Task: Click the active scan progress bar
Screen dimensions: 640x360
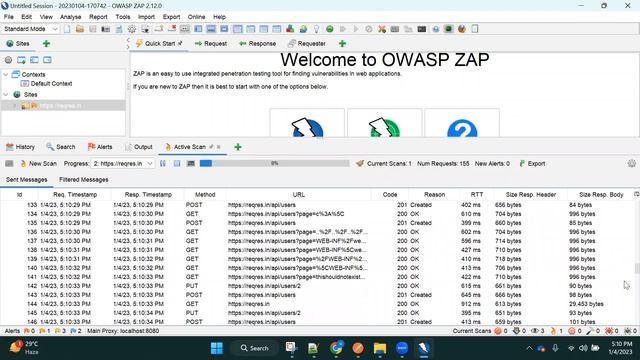Action: pos(274,163)
